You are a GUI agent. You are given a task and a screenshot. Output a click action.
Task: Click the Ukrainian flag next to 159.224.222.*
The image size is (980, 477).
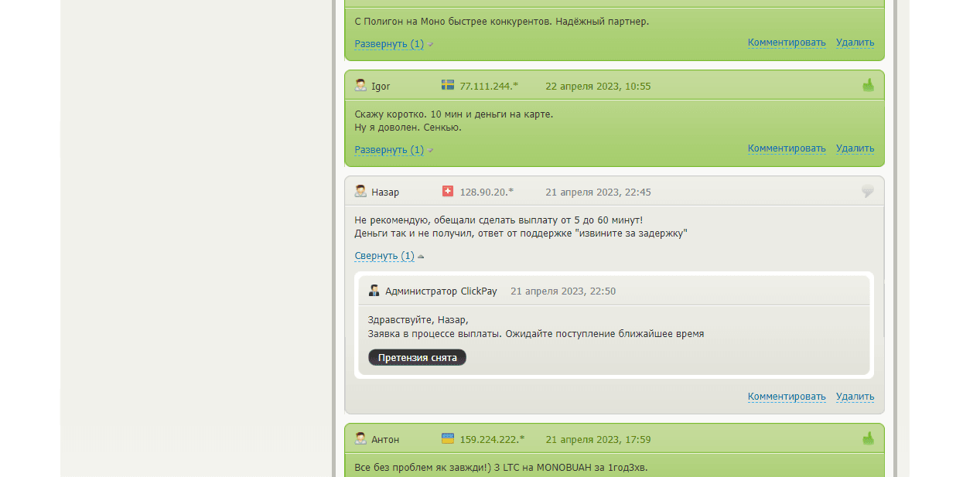click(x=448, y=438)
